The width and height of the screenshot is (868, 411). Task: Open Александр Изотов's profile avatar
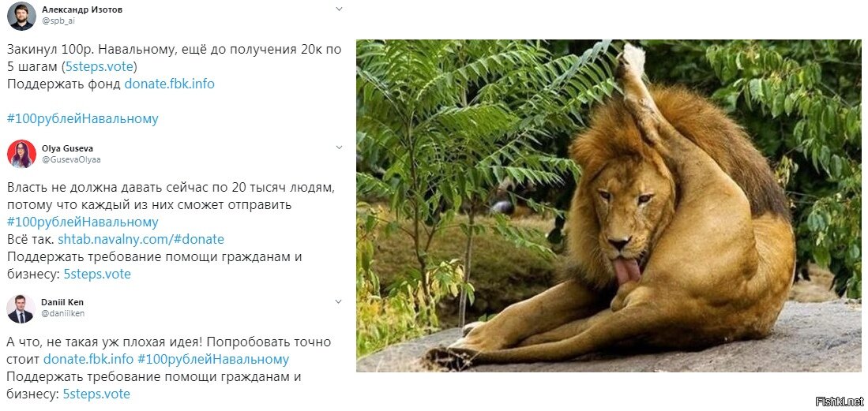click(21, 16)
